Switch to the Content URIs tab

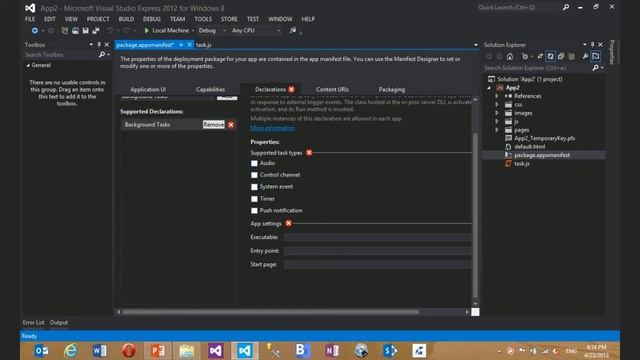(x=332, y=89)
